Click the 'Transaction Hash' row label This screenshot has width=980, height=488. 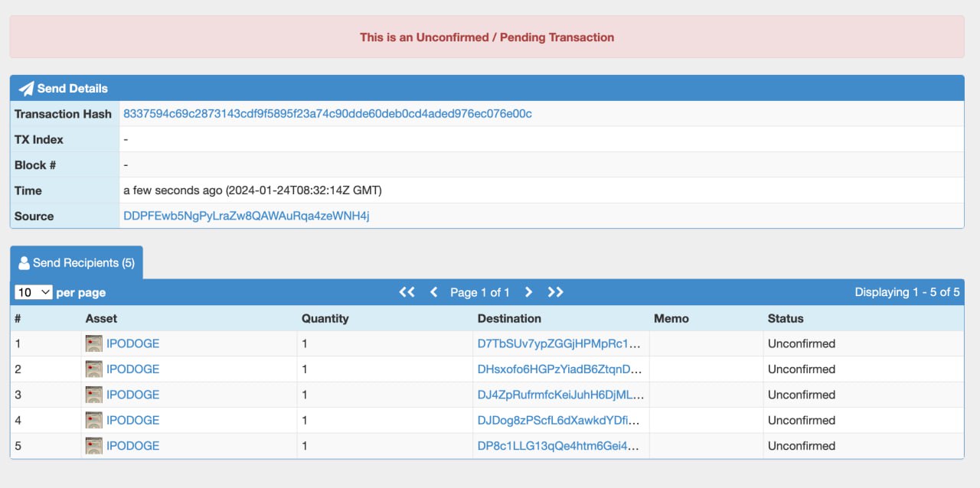64,114
